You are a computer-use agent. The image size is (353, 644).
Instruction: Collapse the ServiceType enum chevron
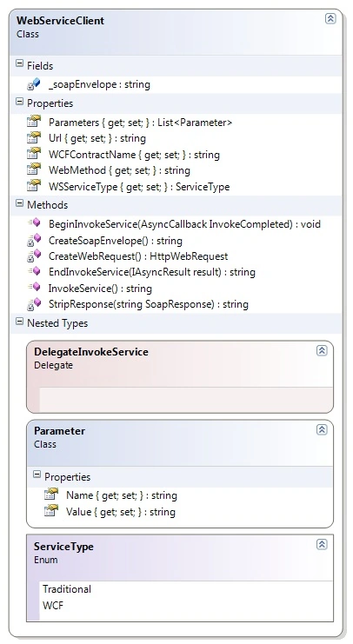[322, 544]
